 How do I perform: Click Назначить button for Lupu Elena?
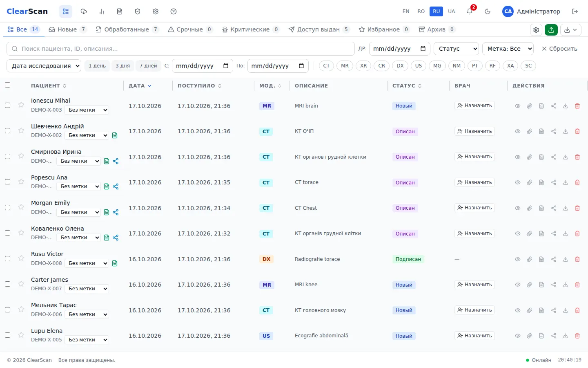[x=474, y=336]
